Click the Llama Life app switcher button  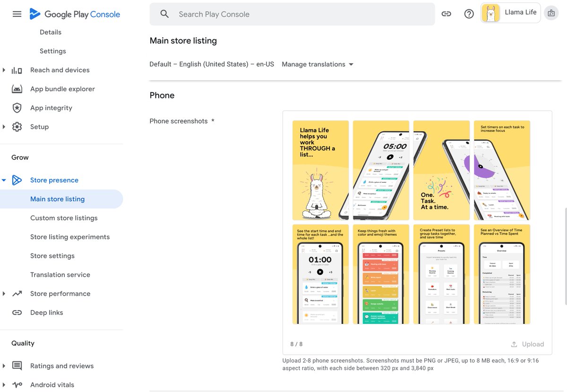tap(510, 13)
